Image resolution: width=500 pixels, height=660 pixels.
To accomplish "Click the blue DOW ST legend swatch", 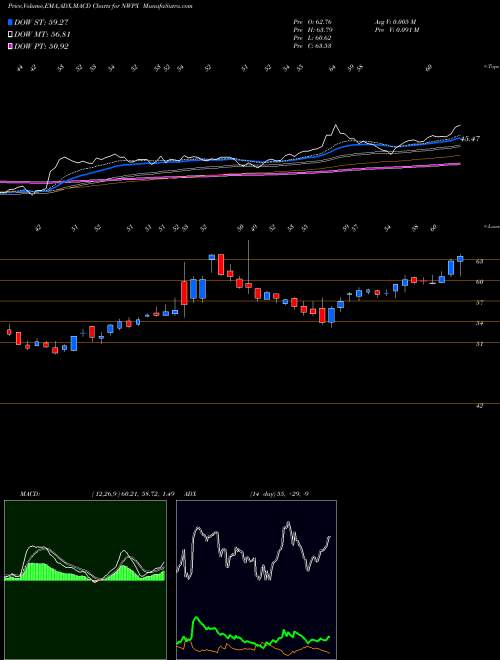I will (11, 22).
